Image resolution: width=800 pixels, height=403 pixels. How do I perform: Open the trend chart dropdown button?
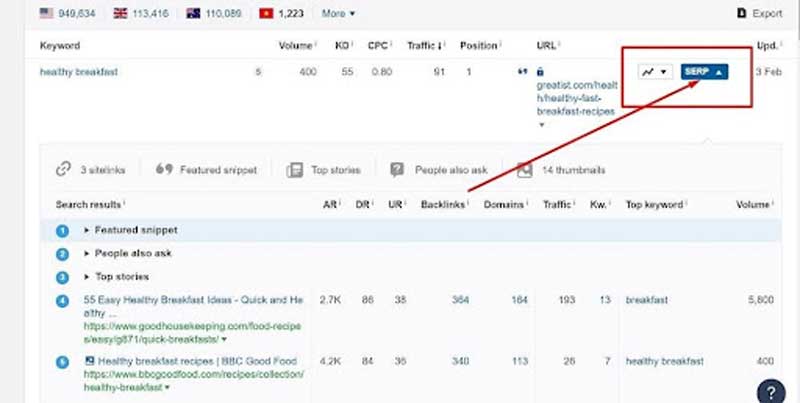click(x=655, y=72)
